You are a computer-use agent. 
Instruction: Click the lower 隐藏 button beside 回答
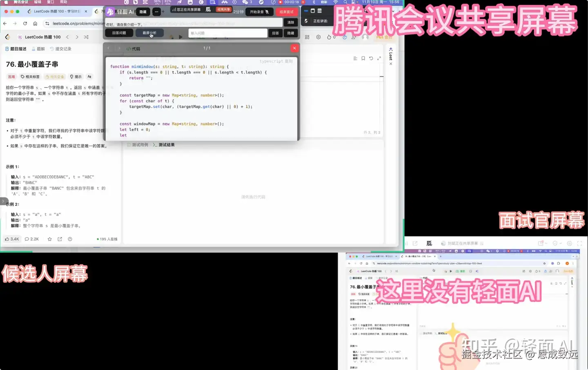pos(291,33)
